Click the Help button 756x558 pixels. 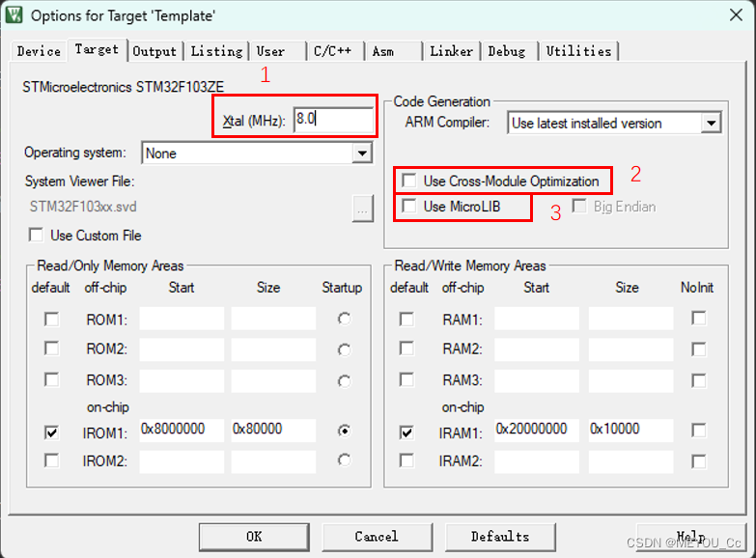tap(691, 537)
